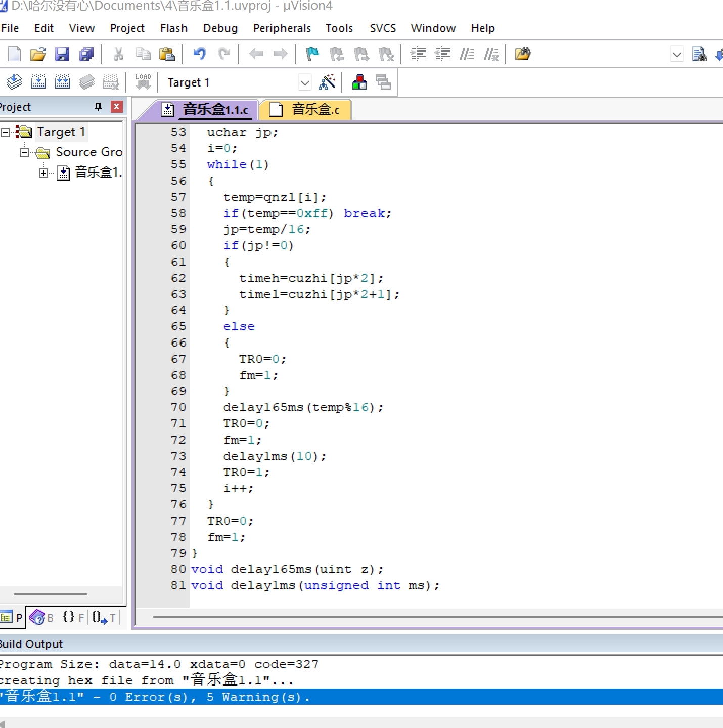Select Target 1 in project tree
This screenshot has height=728, width=723.
pos(61,132)
